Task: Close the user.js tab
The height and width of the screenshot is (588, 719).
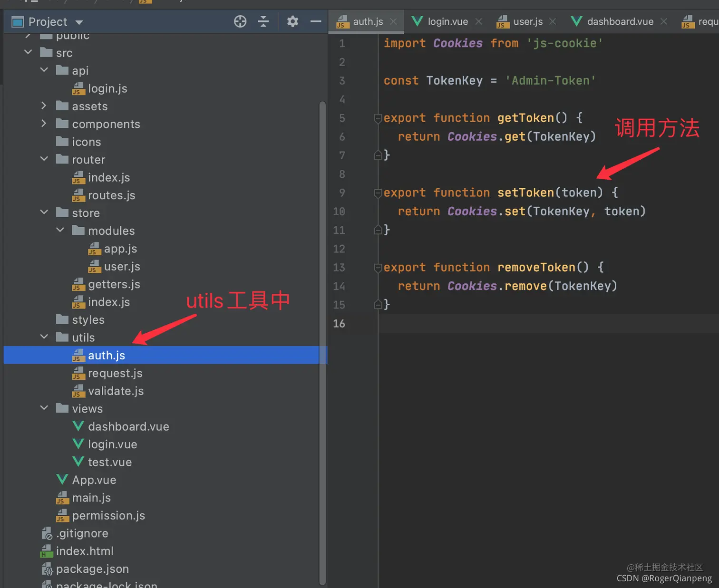Action: point(553,21)
